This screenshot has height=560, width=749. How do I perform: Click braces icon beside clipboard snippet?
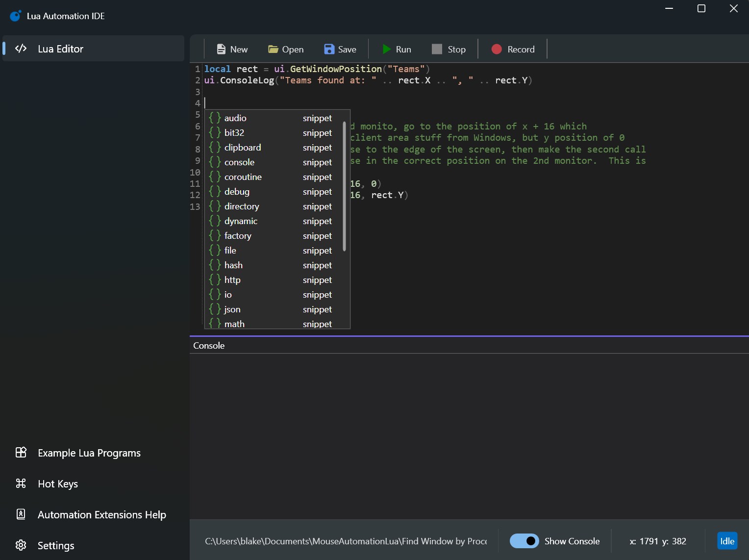[215, 147]
